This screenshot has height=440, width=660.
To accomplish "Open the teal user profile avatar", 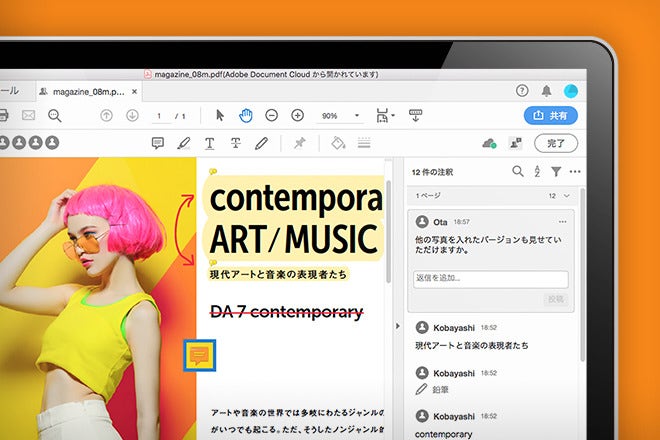I will pyautogui.click(x=571, y=91).
